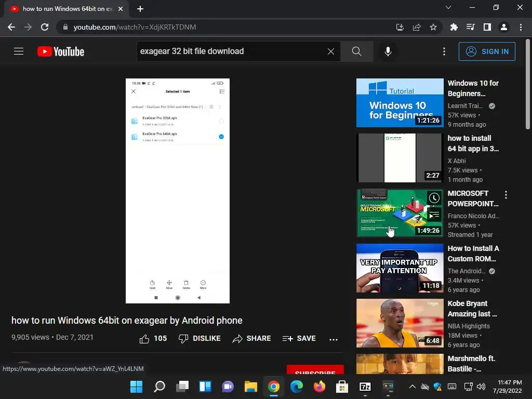
Task: Open How to Install A Custom ROM thumbnail
Action: click(400, 268)
